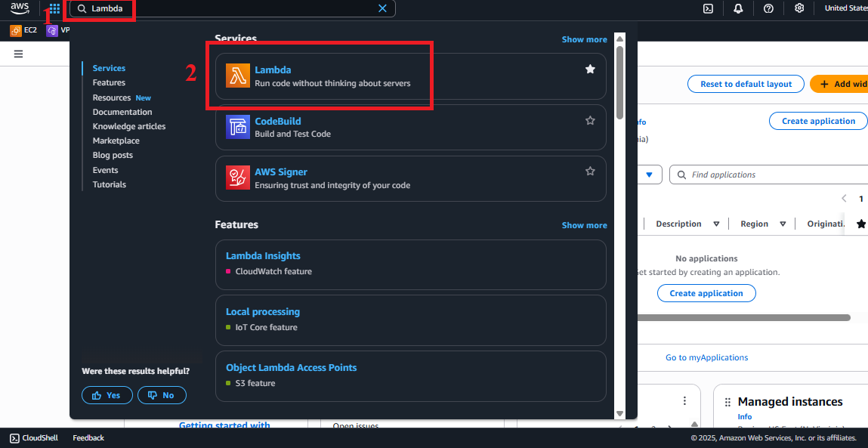Screen dimensions: 868x448
Task: Select Marketplace category
Action: point(116,141)
